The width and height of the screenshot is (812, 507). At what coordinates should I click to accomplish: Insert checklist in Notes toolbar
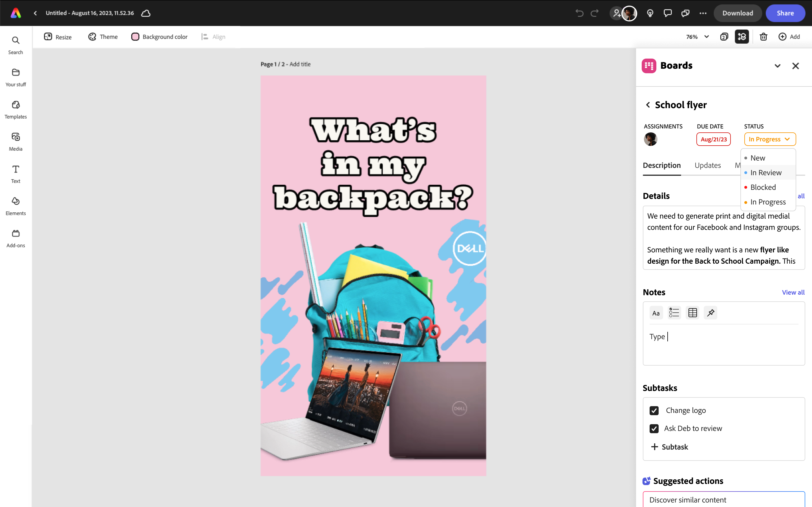coord(674,313)
